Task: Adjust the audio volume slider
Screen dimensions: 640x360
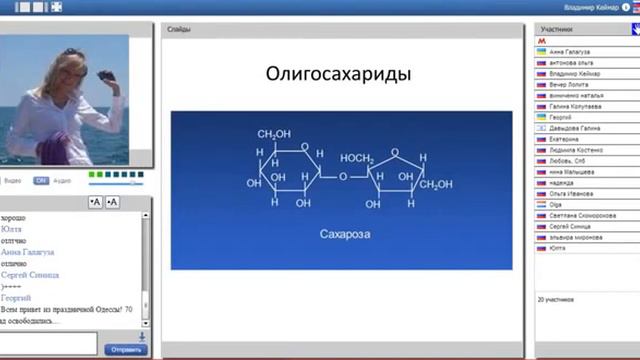Action: (116, 184)
